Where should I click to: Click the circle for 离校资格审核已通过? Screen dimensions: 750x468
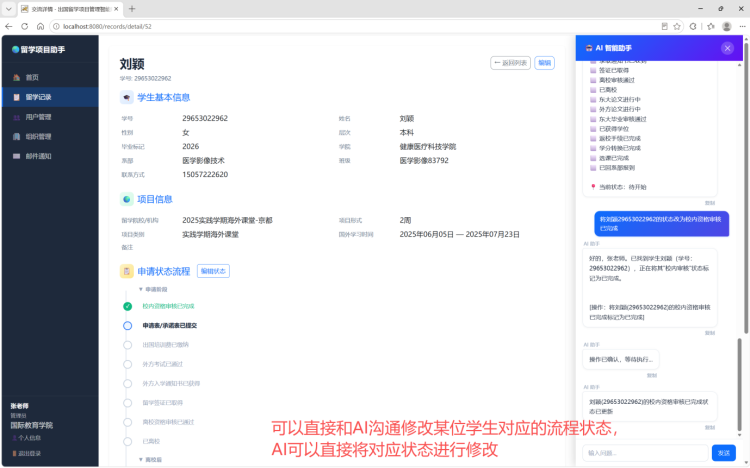127,422
